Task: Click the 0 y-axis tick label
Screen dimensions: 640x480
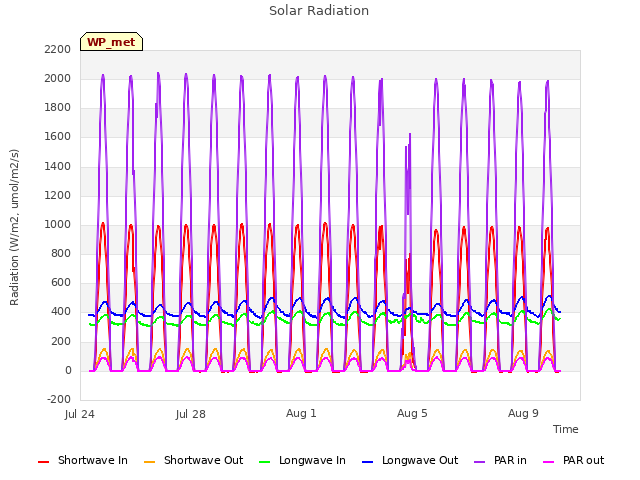Action: coord(68,371)
